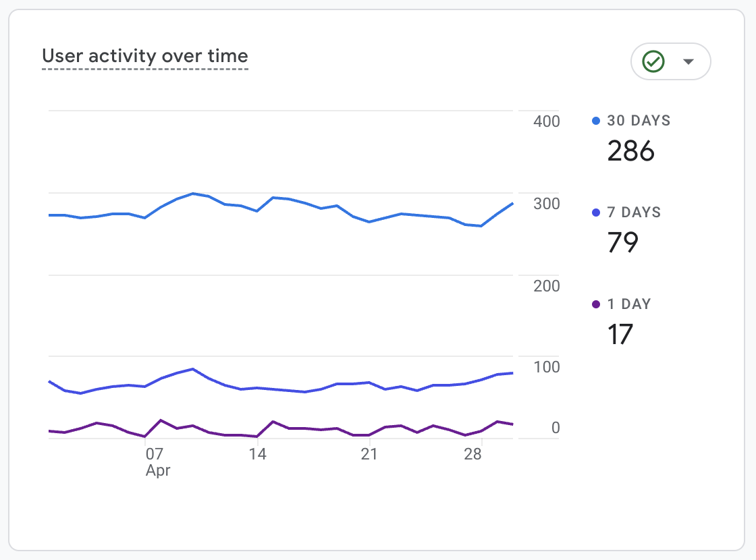Select the 1 DAY legend label

click(x=628, y=304)
